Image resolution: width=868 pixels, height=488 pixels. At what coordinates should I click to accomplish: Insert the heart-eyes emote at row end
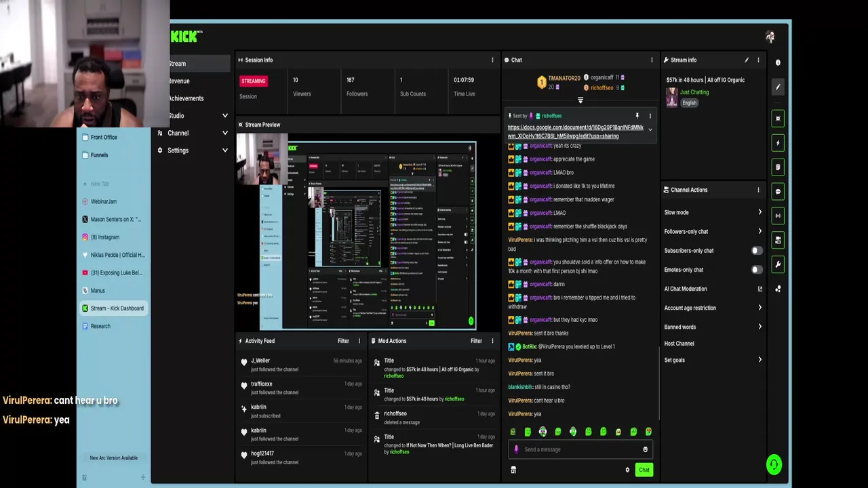pos(648,432)
